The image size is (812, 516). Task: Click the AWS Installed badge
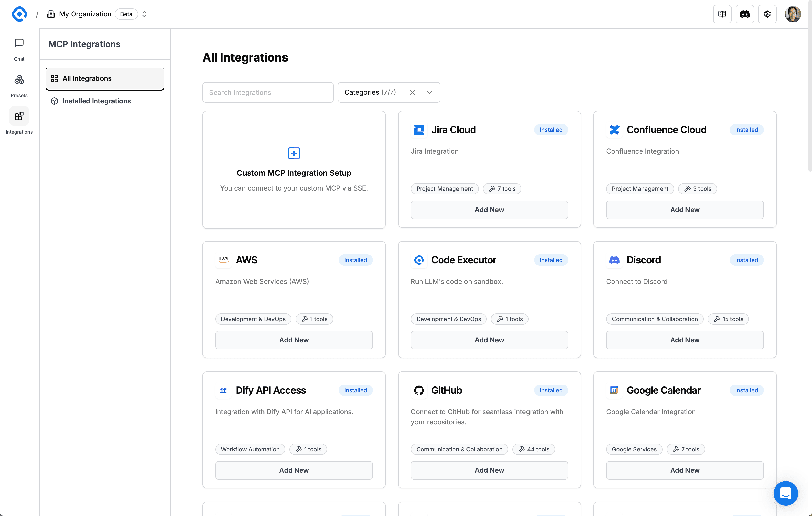[356, 260]
